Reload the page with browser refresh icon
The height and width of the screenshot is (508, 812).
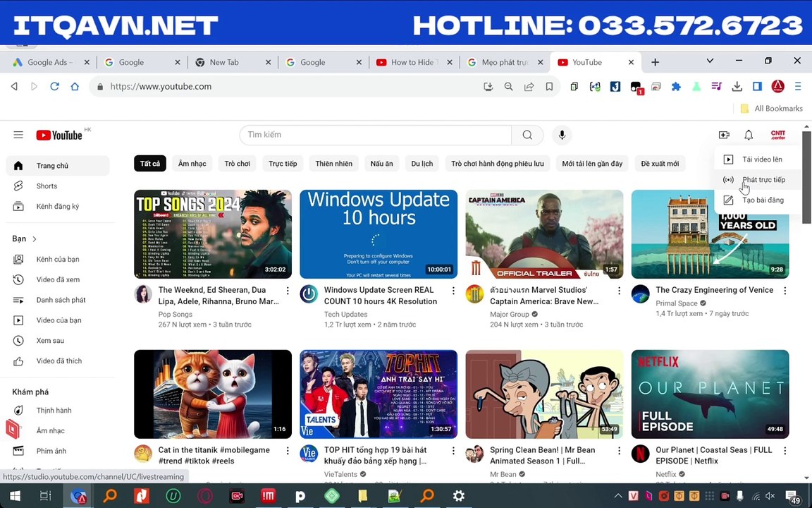tap(54, 87)
